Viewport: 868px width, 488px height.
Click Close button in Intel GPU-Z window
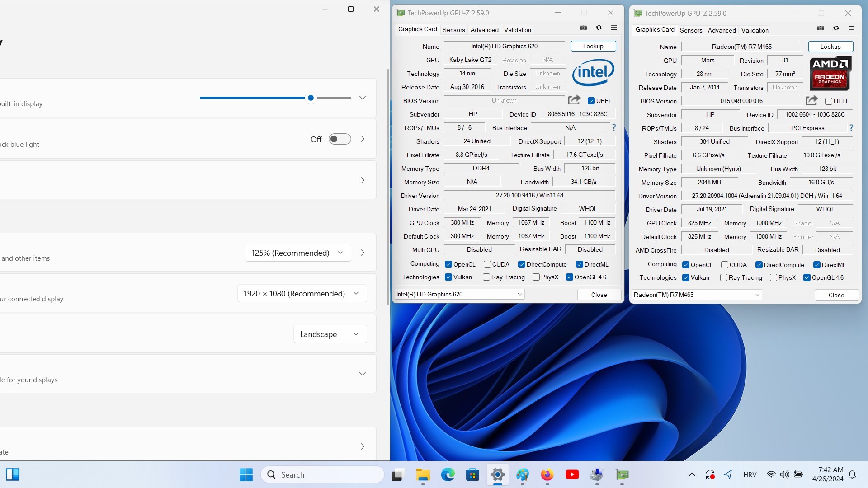[599, 295]
